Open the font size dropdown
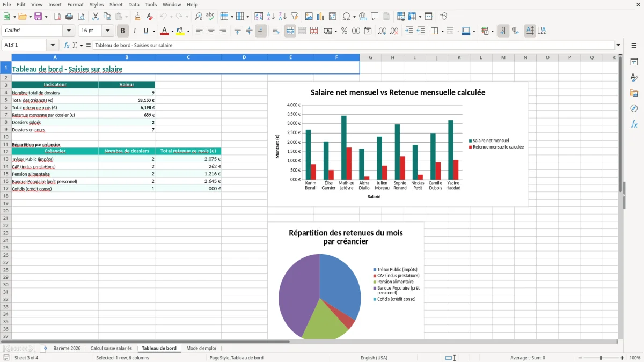644x362 pixels. coord(107,31)
